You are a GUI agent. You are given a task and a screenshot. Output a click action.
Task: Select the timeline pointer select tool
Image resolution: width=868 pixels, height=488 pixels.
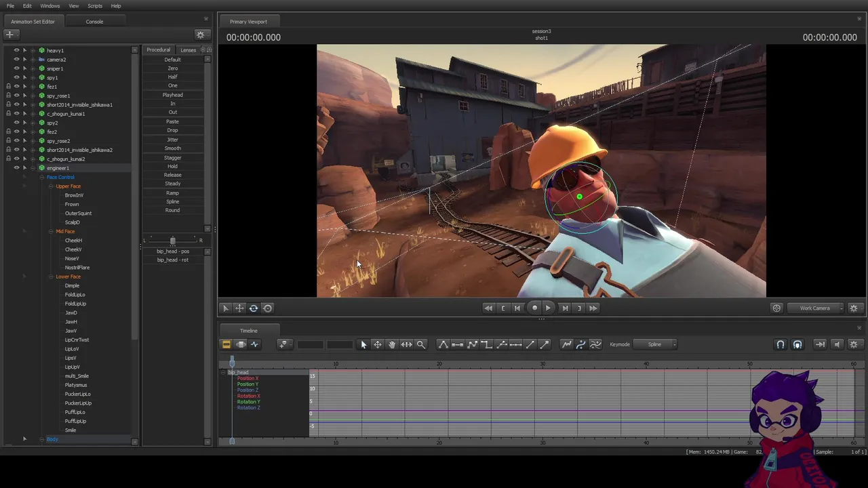(363, 344)
